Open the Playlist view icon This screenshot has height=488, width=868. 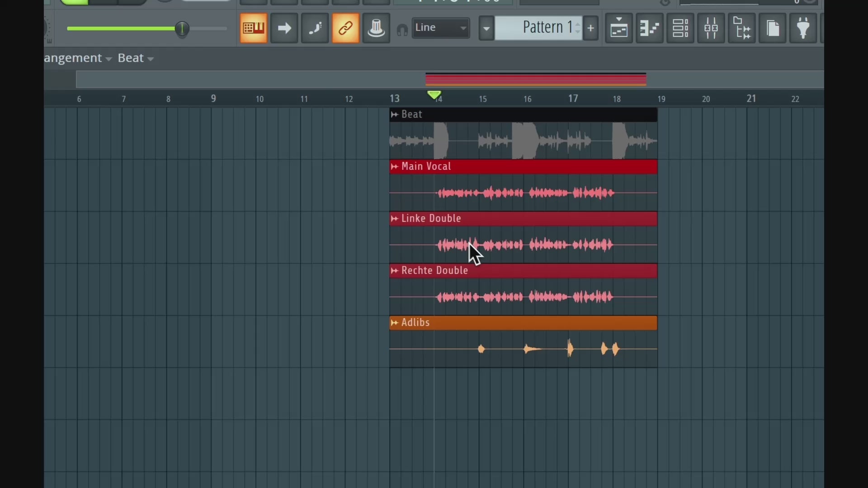tap(619, 28)
